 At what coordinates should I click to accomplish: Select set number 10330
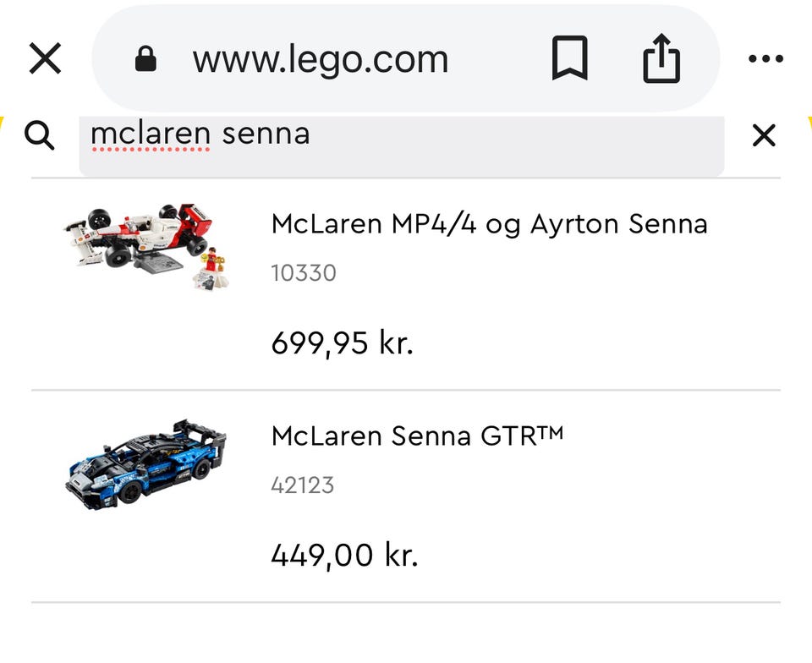[x=304, y=273]
